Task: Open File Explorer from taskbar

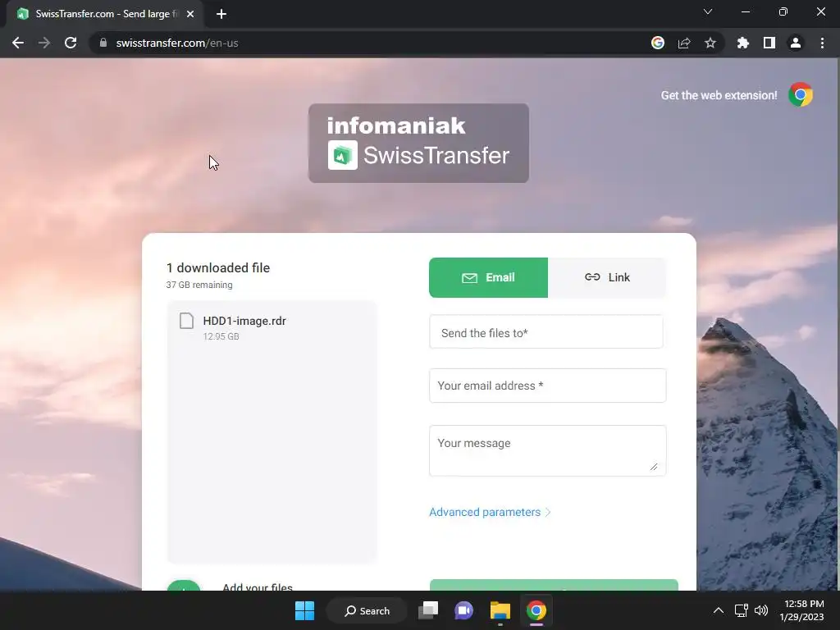Action: [x=500, y=610]
